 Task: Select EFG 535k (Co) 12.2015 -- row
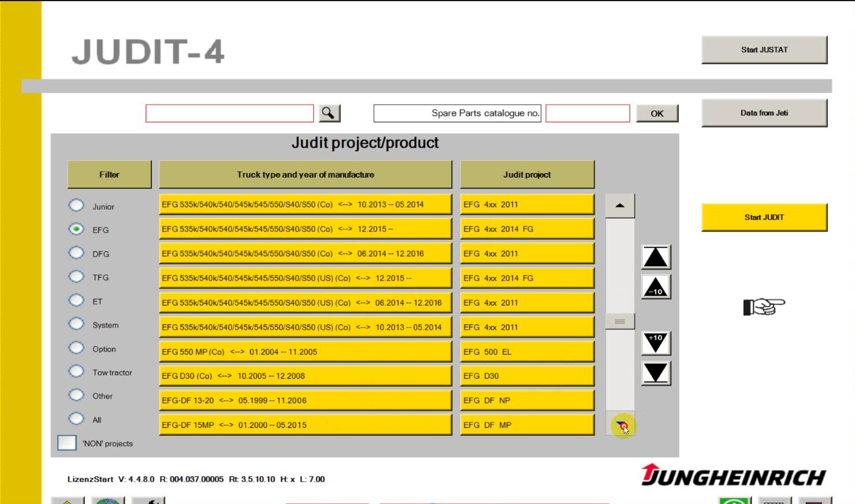(306, 229)
